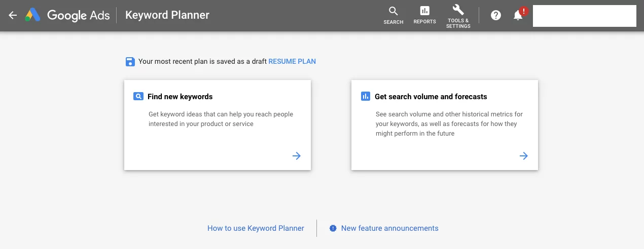Open the Find new keywords card

pyautogui.click(x=218, y=125)
